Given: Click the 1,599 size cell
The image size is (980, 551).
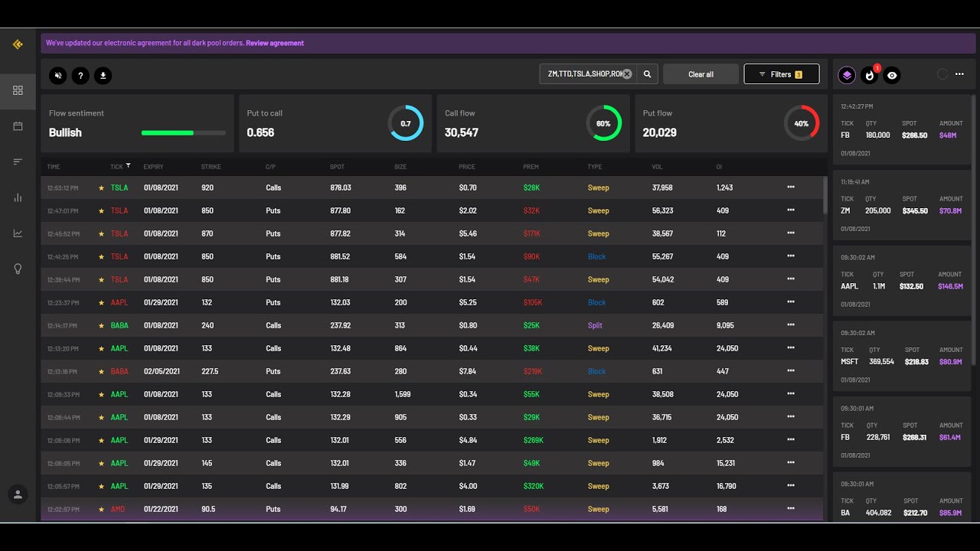Looking at the screenshot, I should pos(403,394).
